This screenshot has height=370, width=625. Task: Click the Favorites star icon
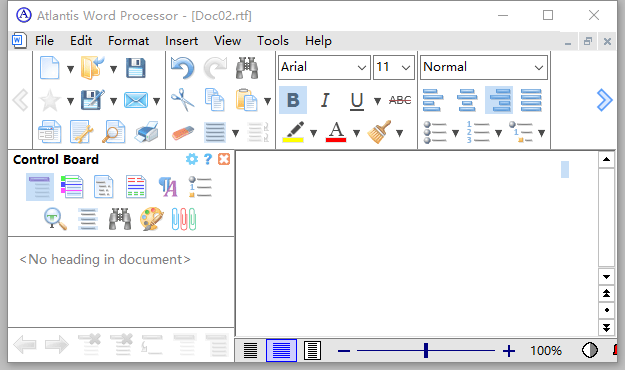click(50, 100)
